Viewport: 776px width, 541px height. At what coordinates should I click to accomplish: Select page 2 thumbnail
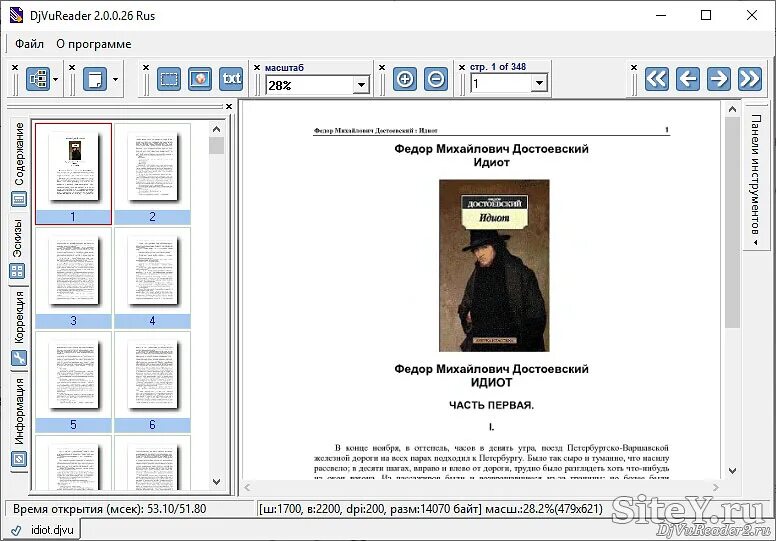(x=152, y=173)
